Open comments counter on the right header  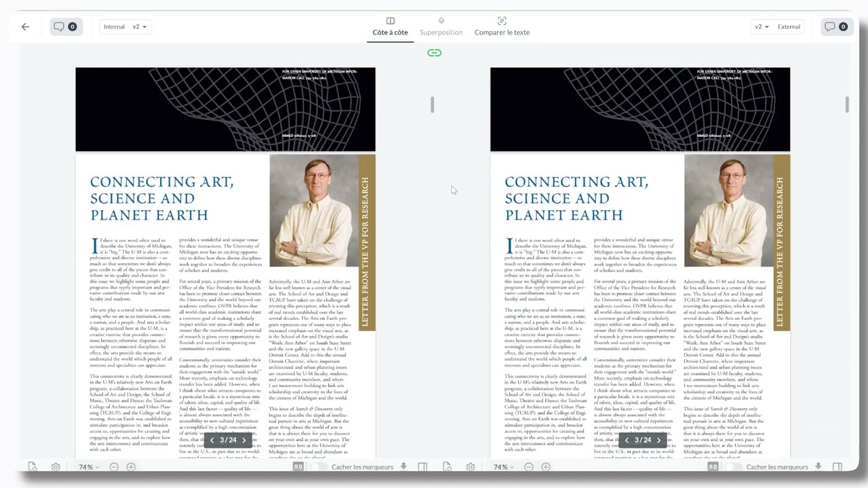[x=835, y=27]
